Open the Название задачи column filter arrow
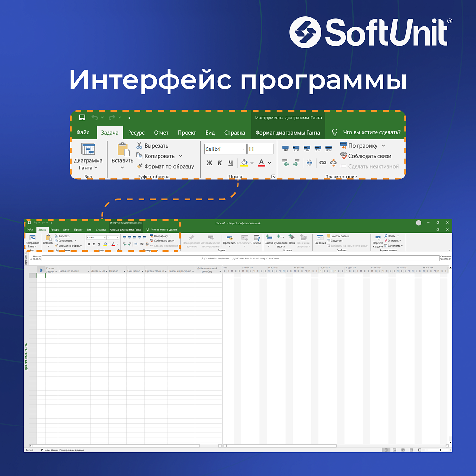 point(89,271)
